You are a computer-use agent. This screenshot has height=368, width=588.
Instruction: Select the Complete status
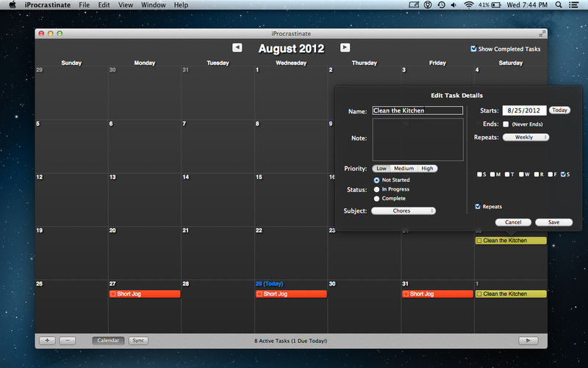[x=376, y=198]
